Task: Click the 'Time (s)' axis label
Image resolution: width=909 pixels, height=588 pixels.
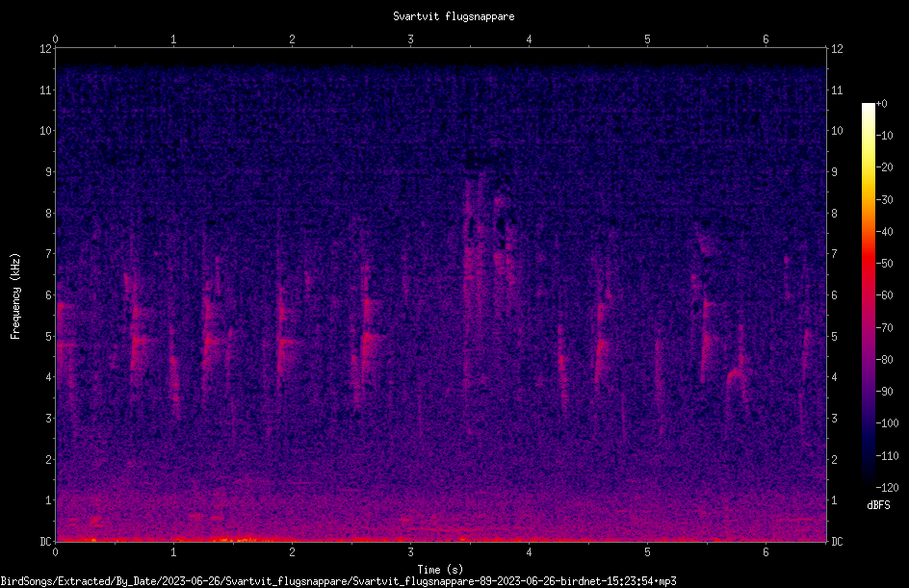Action: 440,570
